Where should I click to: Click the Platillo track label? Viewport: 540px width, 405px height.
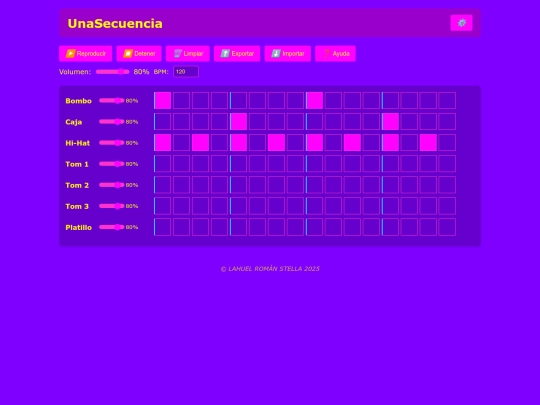coord(79,227)
